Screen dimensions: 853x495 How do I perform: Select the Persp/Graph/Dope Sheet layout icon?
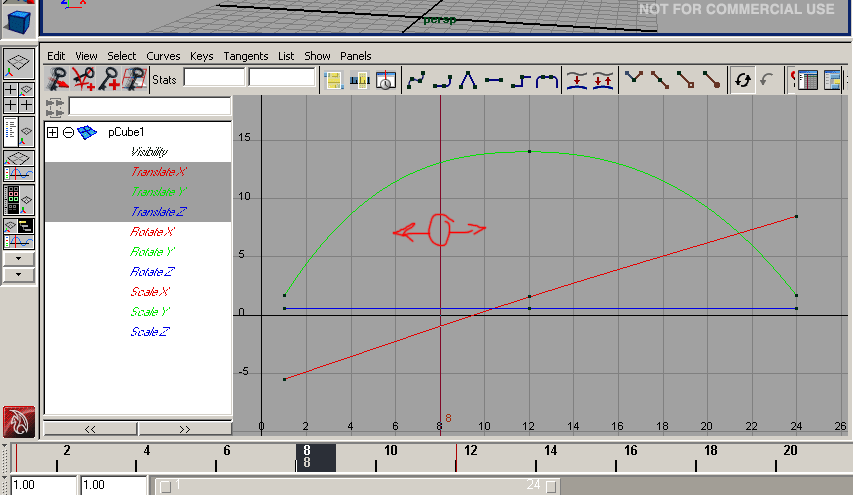pos(19,234)
